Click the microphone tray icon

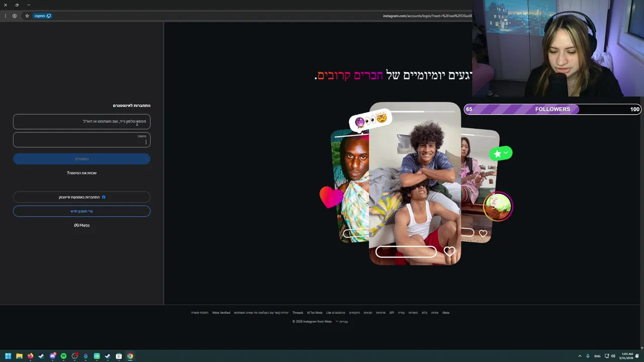[x=588, y=356]
